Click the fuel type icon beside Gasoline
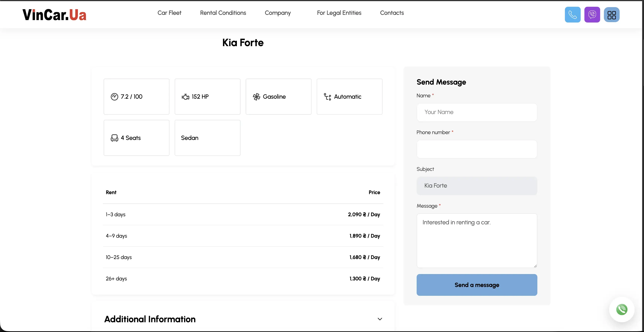Viewport: 644px width, 332px height. pos(256,97)
